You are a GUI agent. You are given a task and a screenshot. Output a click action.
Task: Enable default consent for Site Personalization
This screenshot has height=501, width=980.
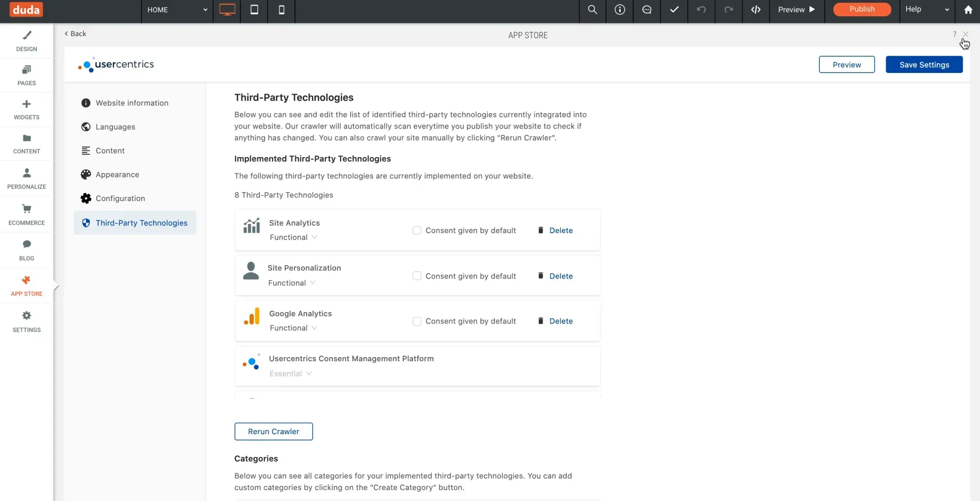417,276
